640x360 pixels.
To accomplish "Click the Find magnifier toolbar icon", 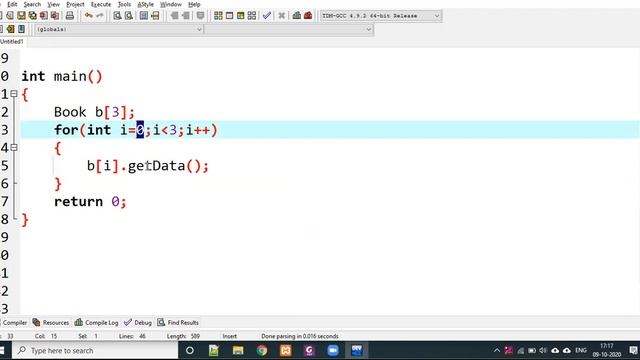I will tap(117, 16).
